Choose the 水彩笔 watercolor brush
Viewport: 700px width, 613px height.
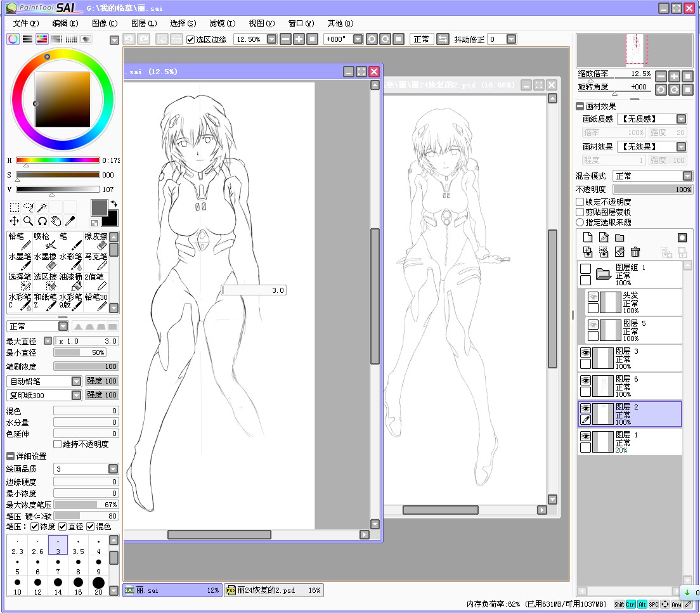(x=70, y=261)
